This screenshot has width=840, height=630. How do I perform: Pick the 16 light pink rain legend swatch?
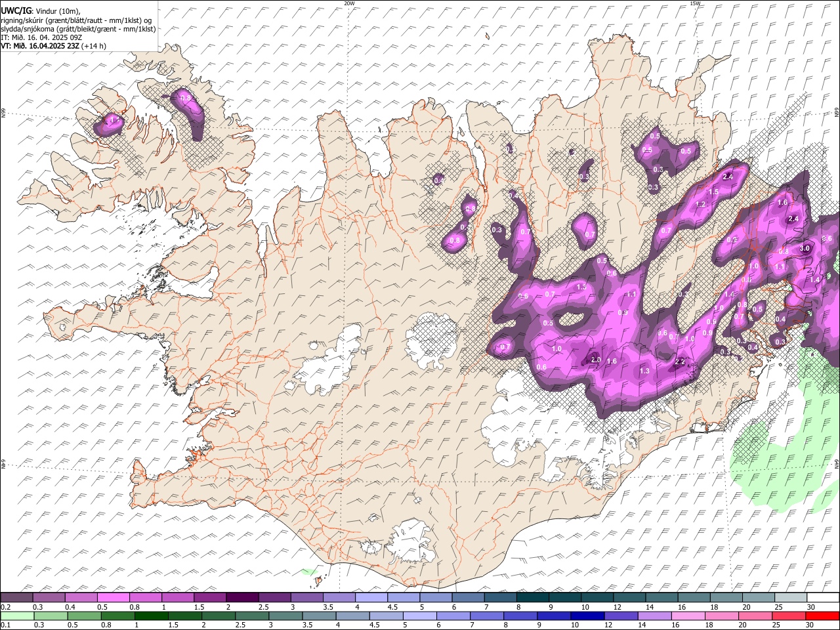click(688, 616)
